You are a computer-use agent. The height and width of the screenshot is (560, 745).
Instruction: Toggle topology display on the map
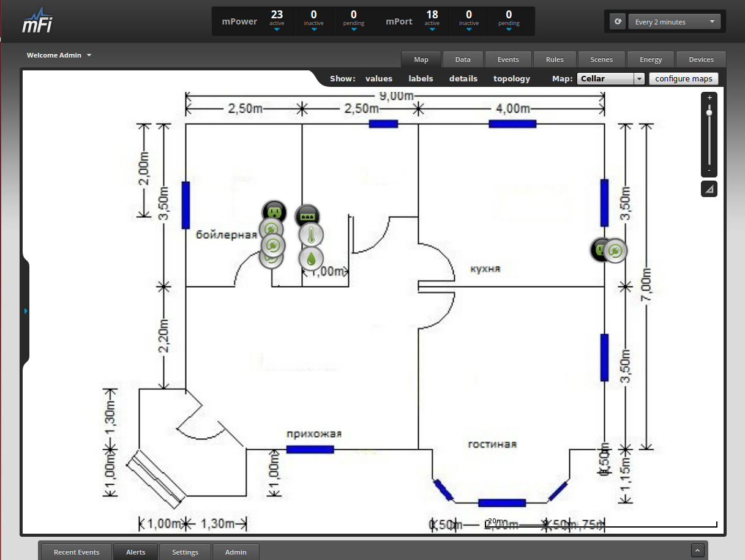tap(512, 79)
